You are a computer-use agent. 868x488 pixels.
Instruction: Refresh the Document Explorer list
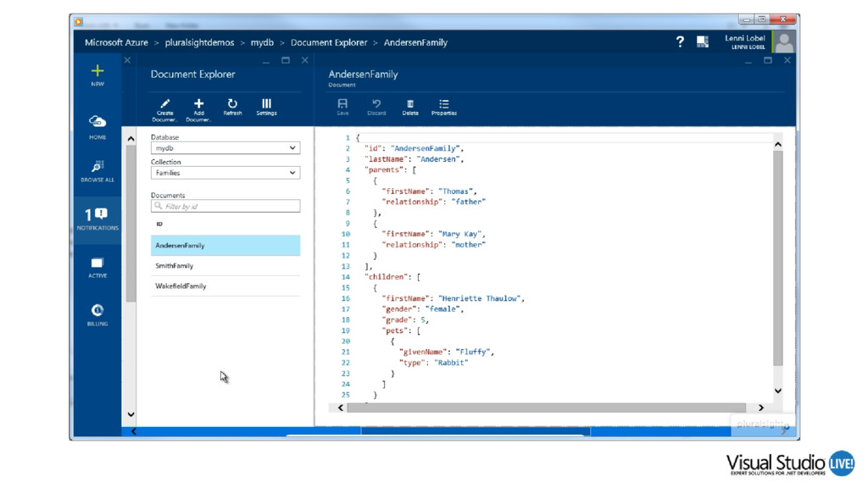[232, 107]
